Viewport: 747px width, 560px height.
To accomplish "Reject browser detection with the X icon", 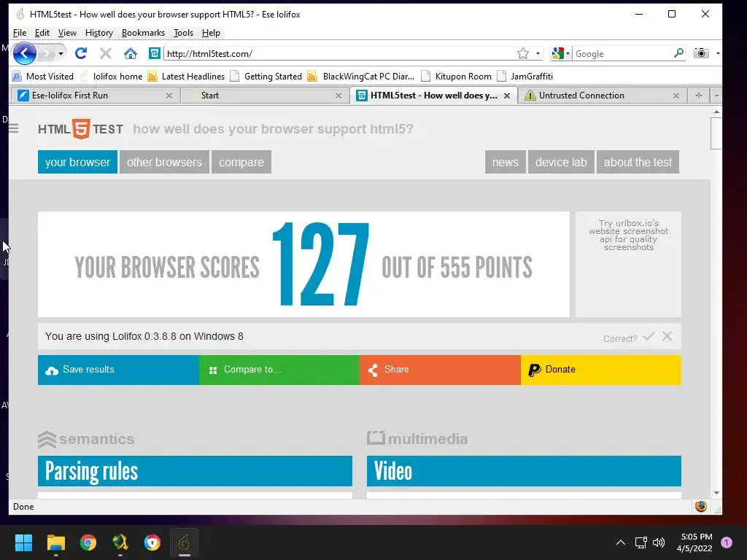I will (667, 336).
